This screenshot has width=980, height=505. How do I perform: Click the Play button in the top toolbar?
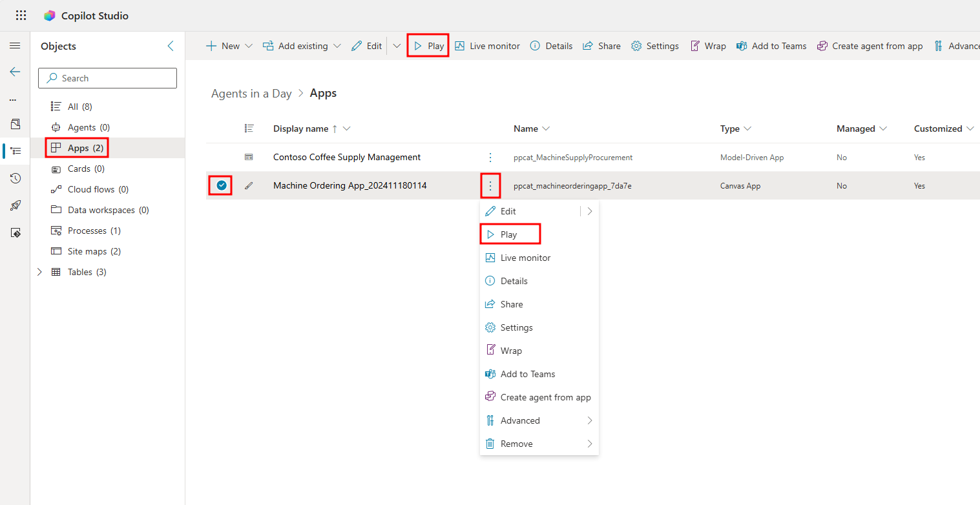point(428,46)
